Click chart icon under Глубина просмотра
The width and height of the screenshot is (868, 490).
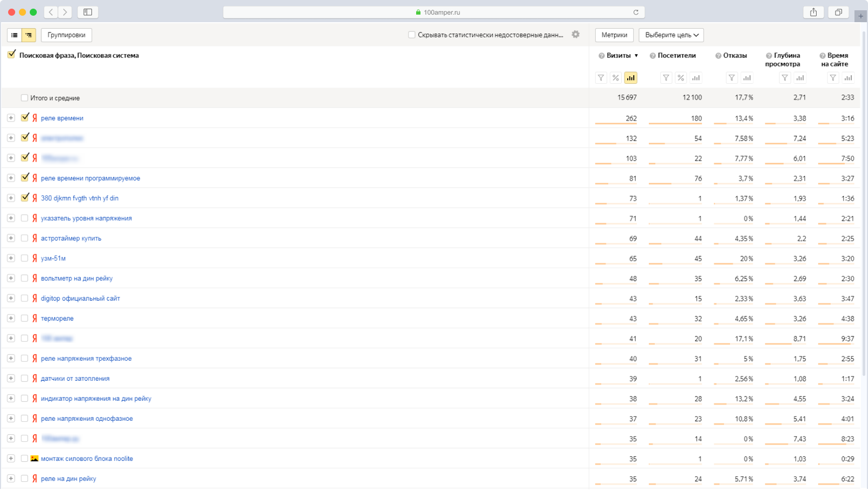(800, 78)
